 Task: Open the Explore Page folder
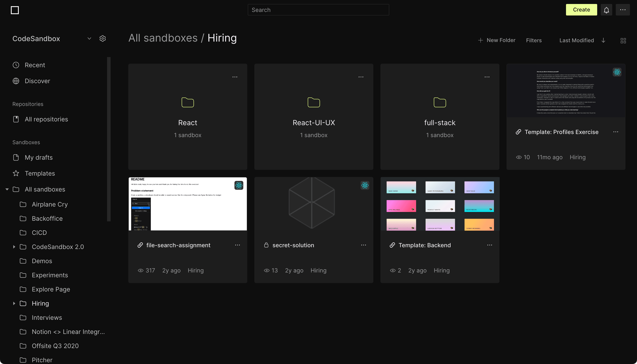pos(51,289)
